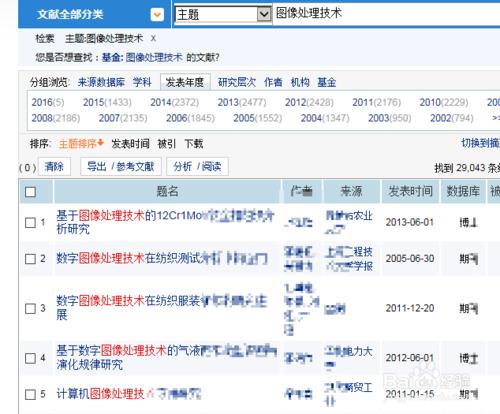Open result title 基于数字图像处理技术的气液
This screenshot has width=500, height=414.
[x=167, y=357]
